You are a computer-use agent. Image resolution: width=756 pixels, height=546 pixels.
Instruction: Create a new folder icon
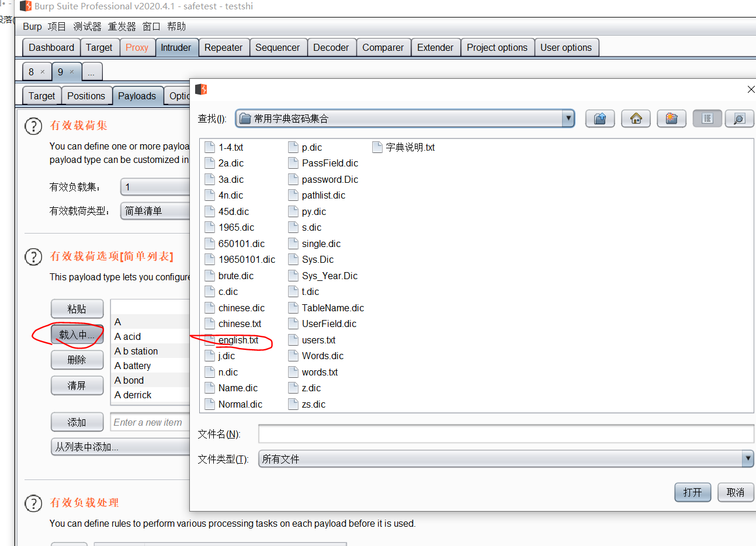coord(671,119)
